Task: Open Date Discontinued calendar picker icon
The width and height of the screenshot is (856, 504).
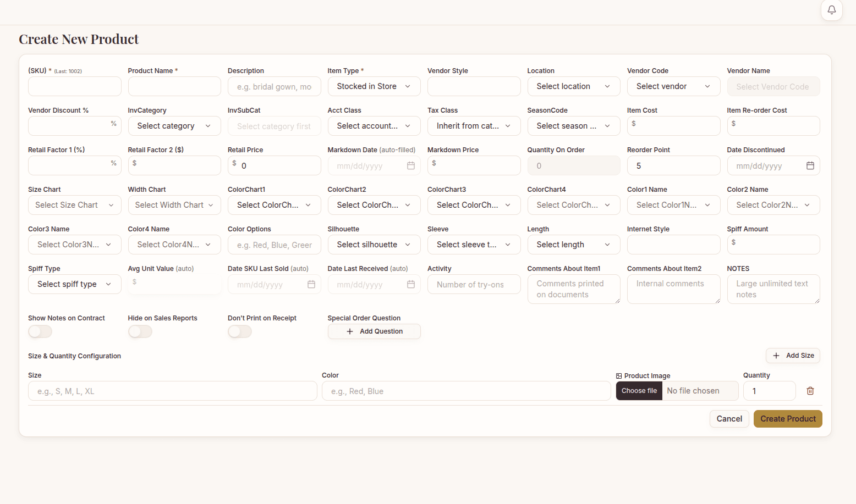Action: 810,165
